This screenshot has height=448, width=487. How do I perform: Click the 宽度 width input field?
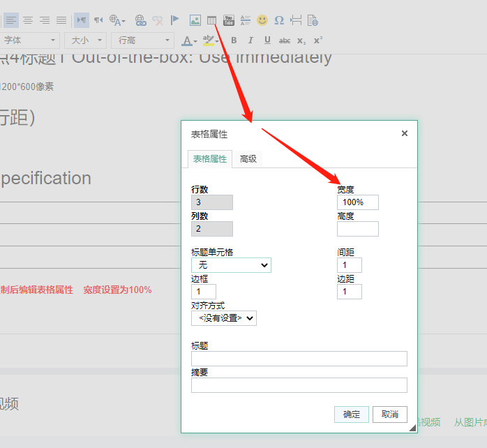(x=357, y=202)
